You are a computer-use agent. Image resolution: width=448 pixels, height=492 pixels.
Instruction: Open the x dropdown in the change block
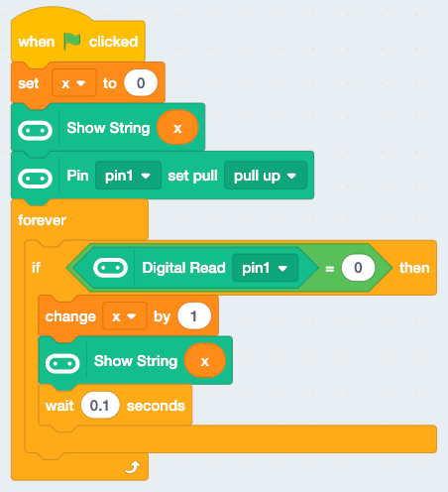pos(125,316)
